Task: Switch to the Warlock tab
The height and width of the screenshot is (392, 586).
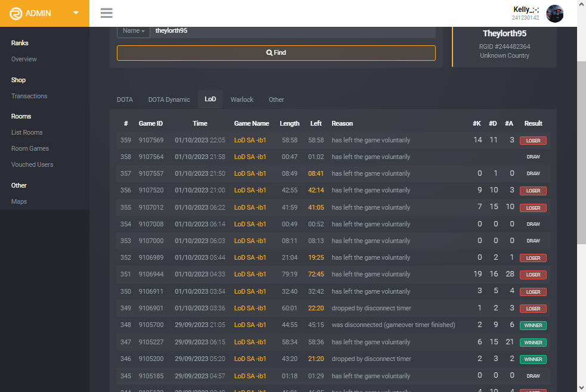Action: (x=242, y=99)
